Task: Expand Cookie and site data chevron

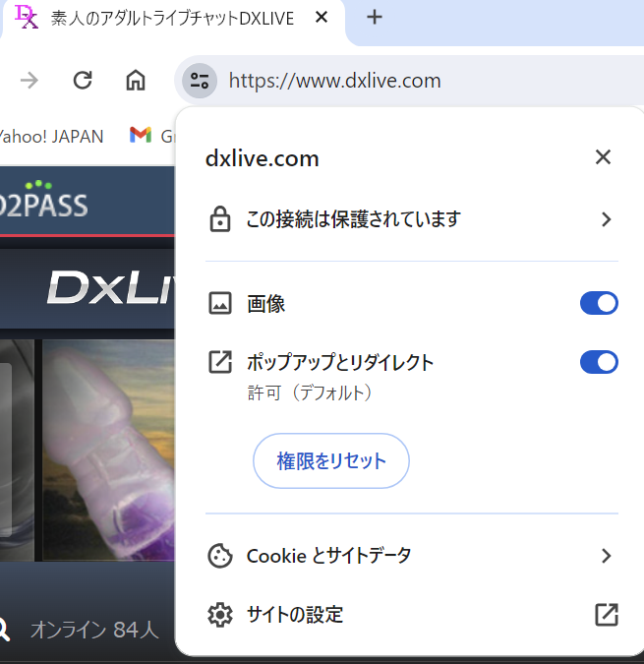Action: [x=607, y=556]
